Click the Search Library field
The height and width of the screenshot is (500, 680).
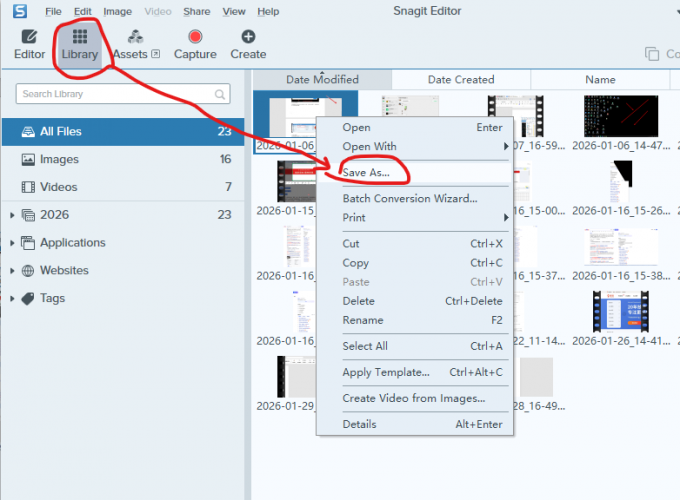coord(115,94)
